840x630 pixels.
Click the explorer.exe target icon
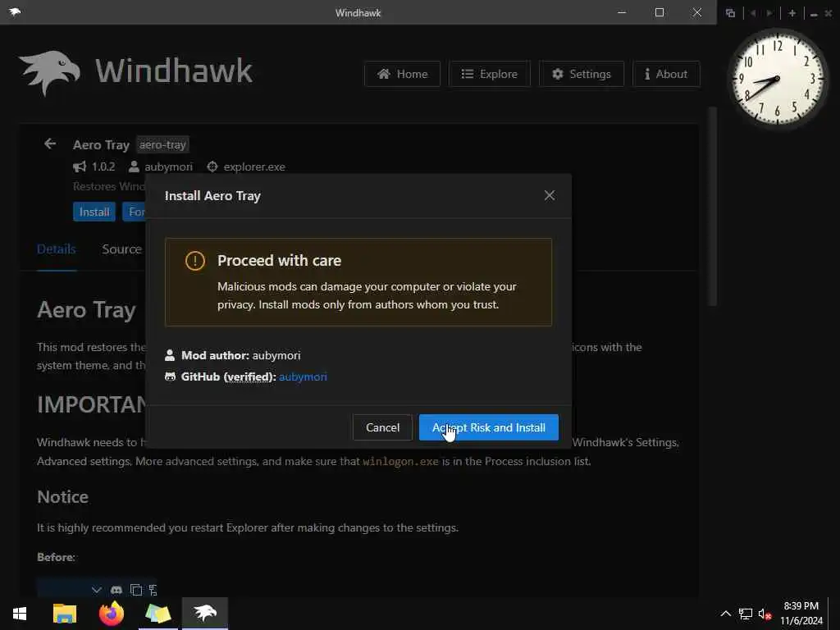(x=212, y=167)
